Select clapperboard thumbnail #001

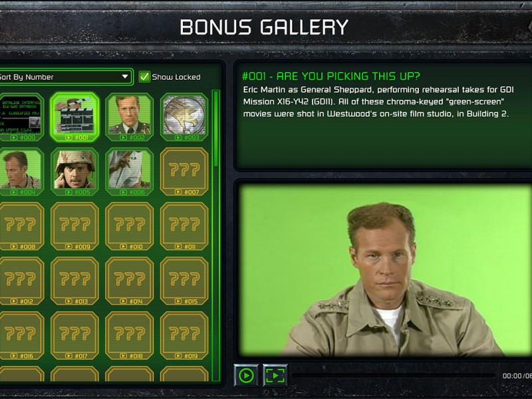(x=74, y=117)
